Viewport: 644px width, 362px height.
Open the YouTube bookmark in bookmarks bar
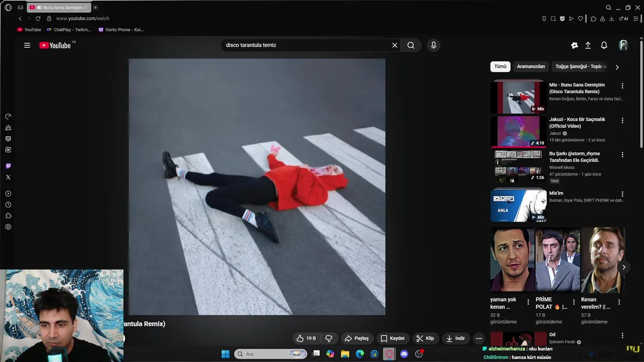point(29,30)
